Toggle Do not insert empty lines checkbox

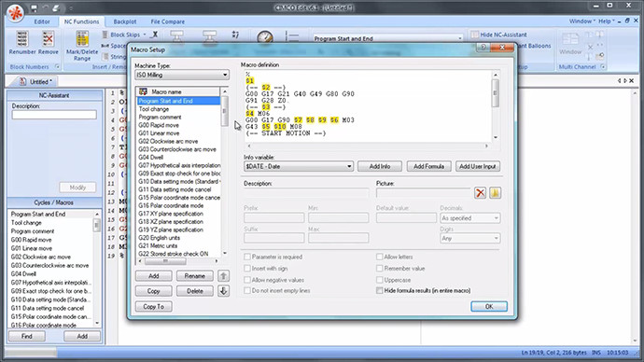pos(247,290)
